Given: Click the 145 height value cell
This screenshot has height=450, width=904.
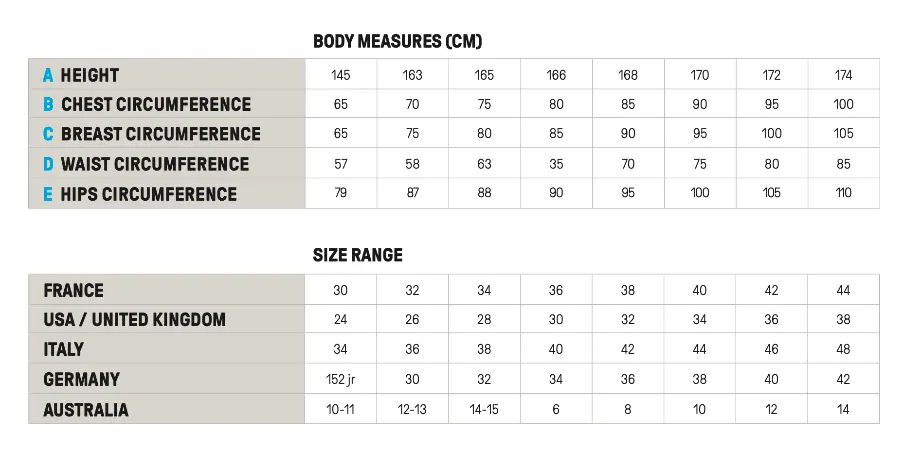Looking at the screenshot, I should [x=341, y=75].
